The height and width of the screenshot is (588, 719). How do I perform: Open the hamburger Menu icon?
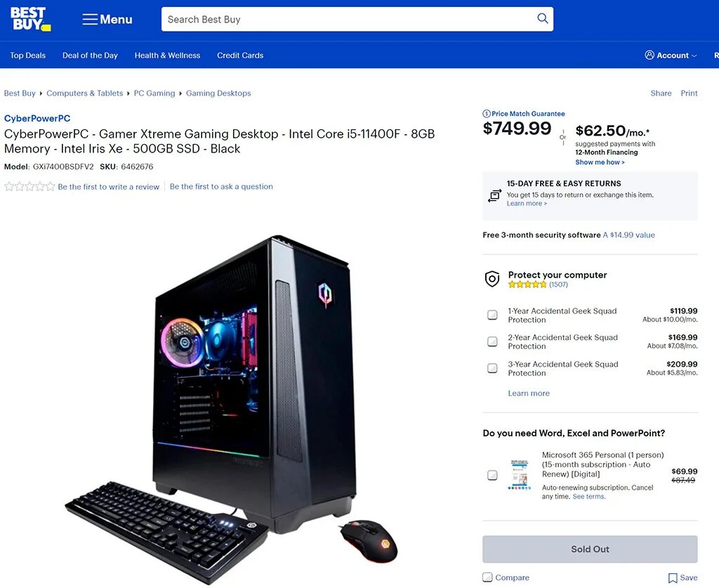point(90,19)
